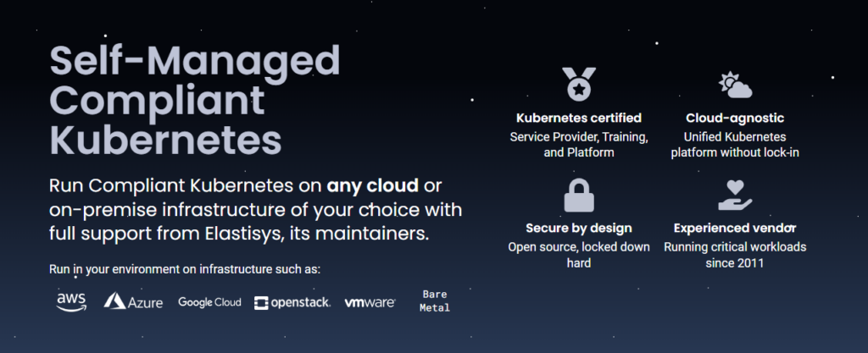Click the AWS logo

click(x=71, y=301)
